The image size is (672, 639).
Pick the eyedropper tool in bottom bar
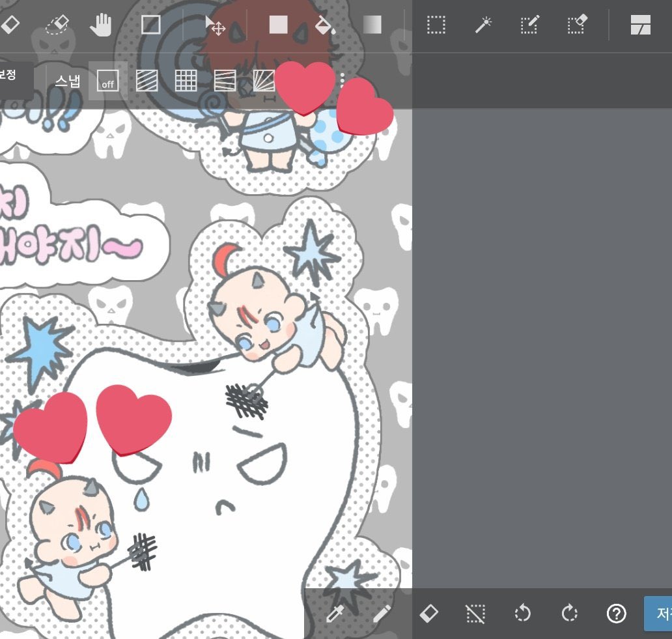(335, 614)
